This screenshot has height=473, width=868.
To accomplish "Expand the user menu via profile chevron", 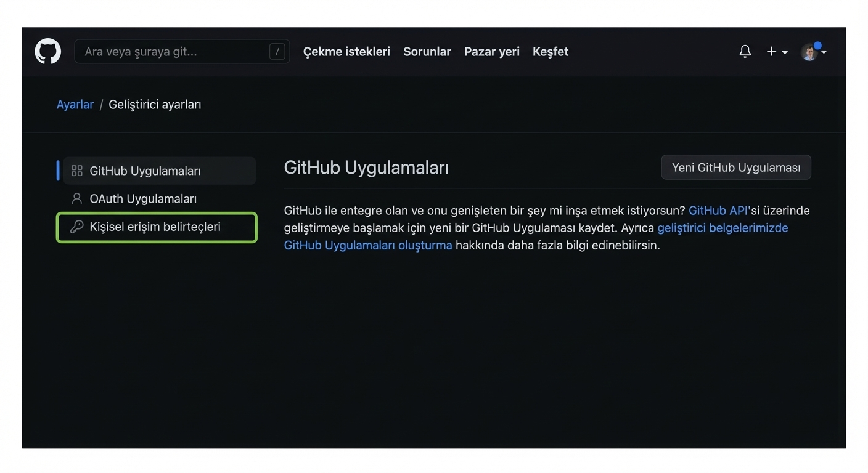I will [x=824, y=53].
